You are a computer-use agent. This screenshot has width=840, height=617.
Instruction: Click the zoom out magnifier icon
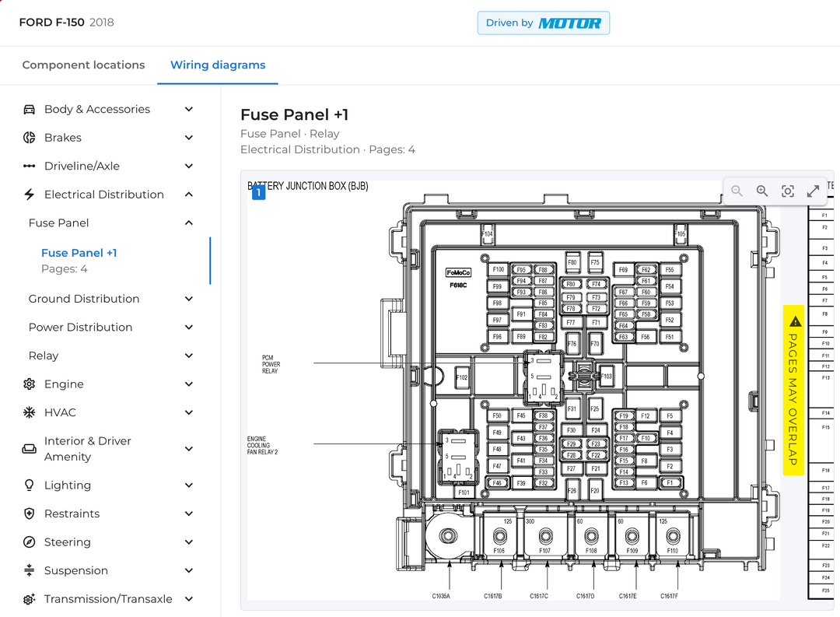click(x=737, y=191)
